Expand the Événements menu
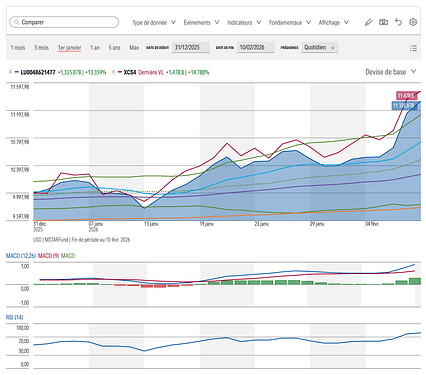Viewport: 426px width, 375px height. (201, 22)
